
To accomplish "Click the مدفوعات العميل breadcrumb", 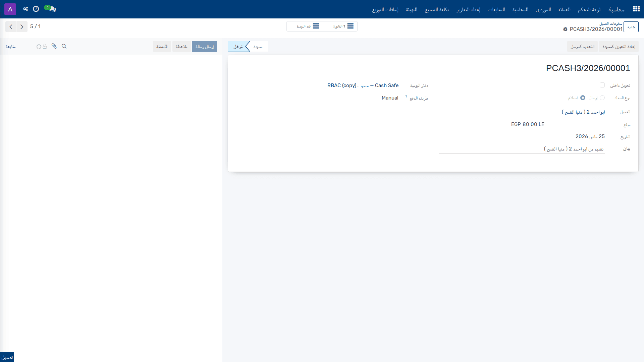I will click(611, 23).
